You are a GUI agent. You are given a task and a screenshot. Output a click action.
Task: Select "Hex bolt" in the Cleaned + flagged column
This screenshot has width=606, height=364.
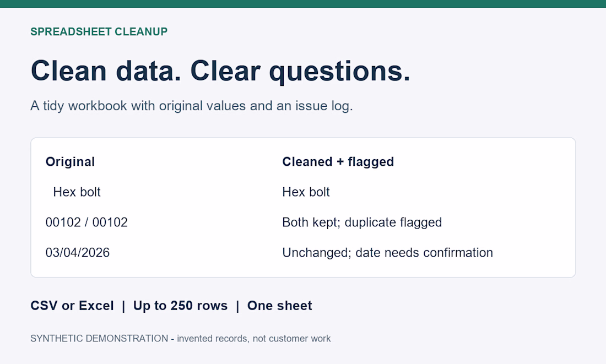coord(306,192)
